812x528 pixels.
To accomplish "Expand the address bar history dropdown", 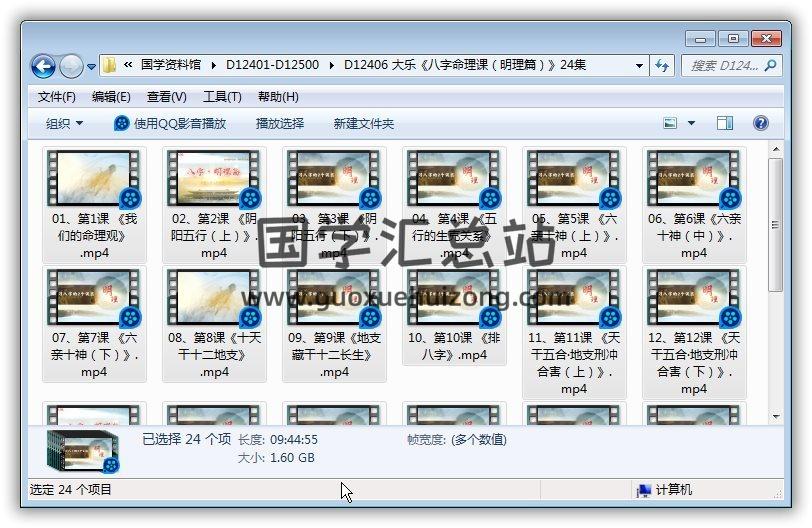I will [x=639, y=66].
